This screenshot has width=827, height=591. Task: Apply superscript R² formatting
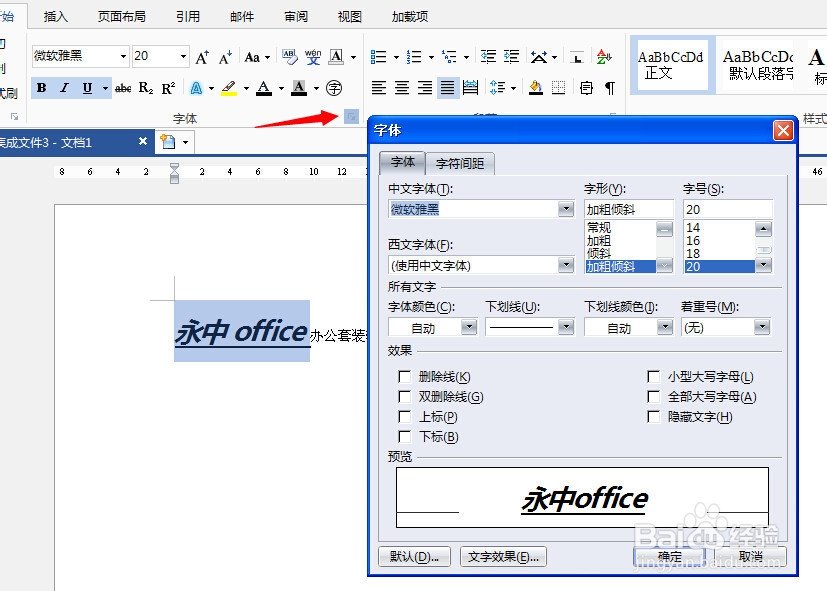tap(168, 88)
